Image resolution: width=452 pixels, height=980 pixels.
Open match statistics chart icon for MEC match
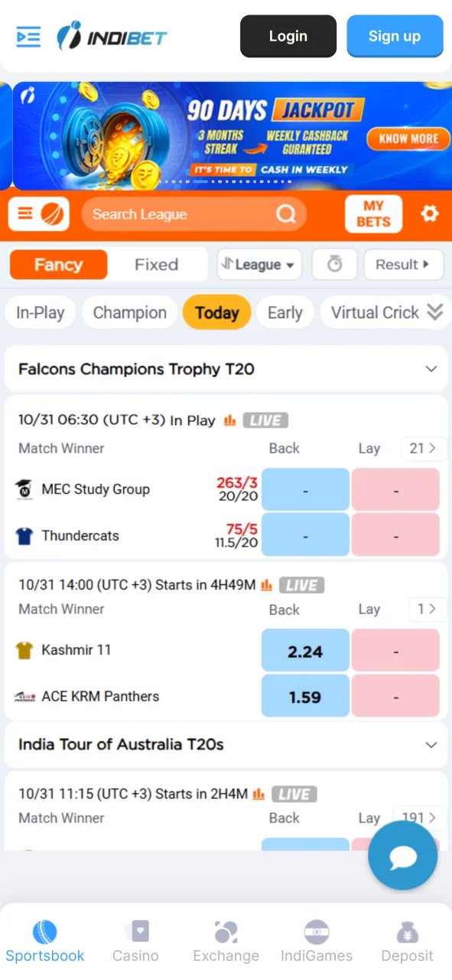[229, 420]
